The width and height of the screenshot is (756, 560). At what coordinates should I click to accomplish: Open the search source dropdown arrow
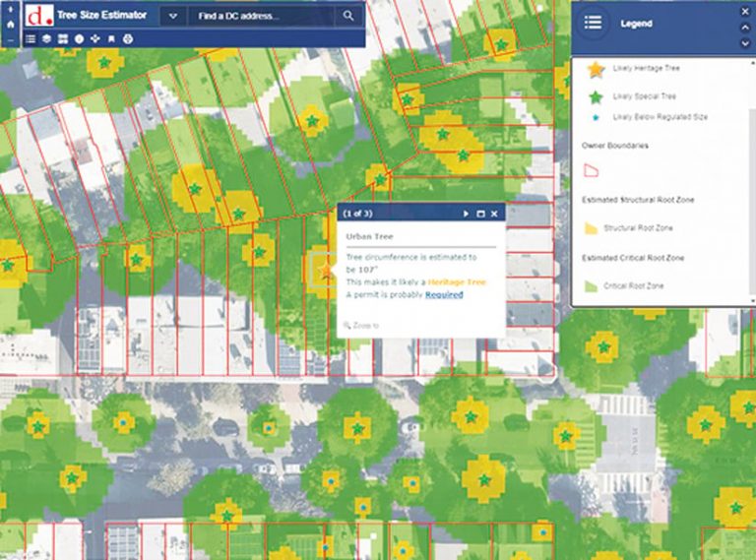[x=172, y=16]
